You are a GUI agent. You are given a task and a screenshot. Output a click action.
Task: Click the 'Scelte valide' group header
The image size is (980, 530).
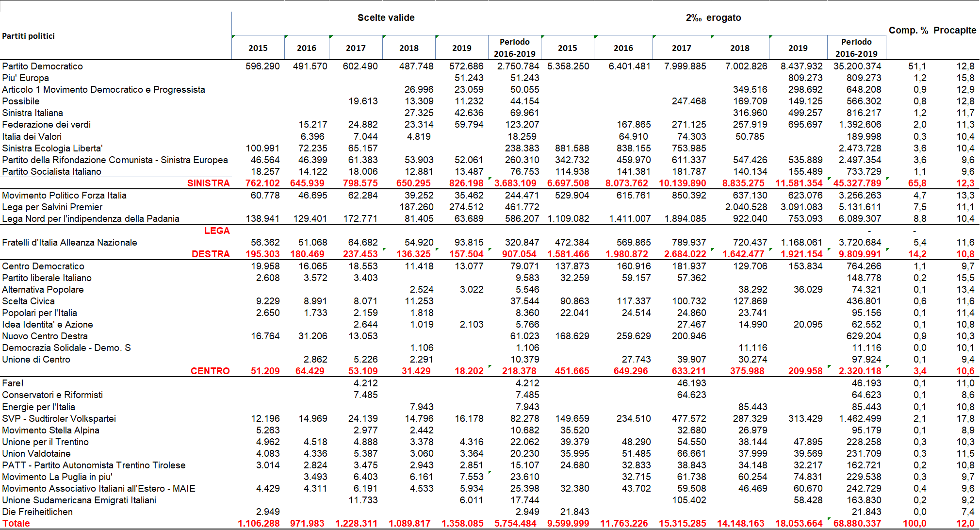click(386, 18)
